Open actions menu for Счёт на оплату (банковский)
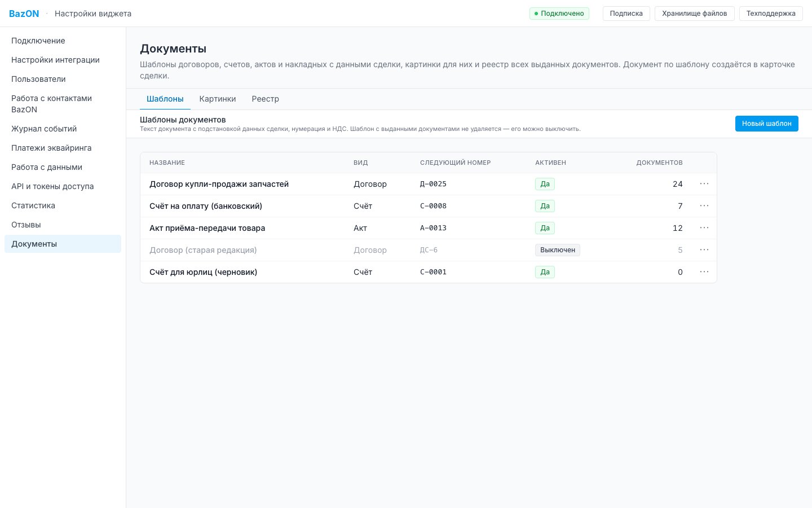Screen dimensions: 812x508 coord(704,206)
